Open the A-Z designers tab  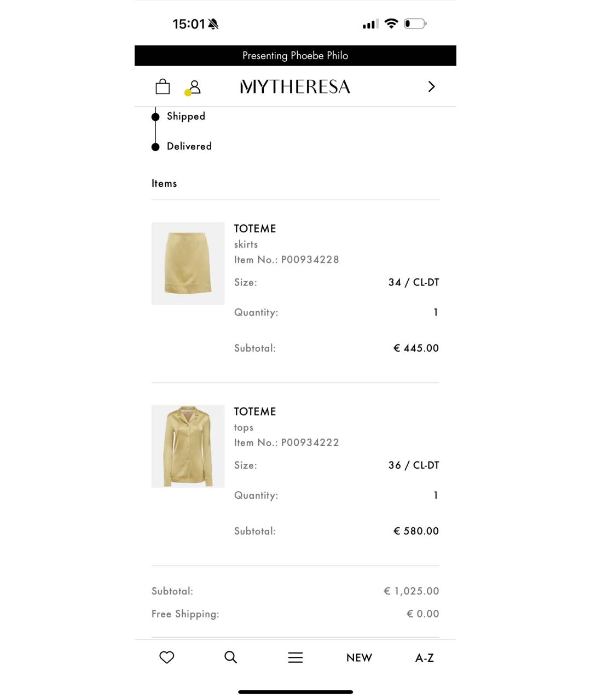425,658
